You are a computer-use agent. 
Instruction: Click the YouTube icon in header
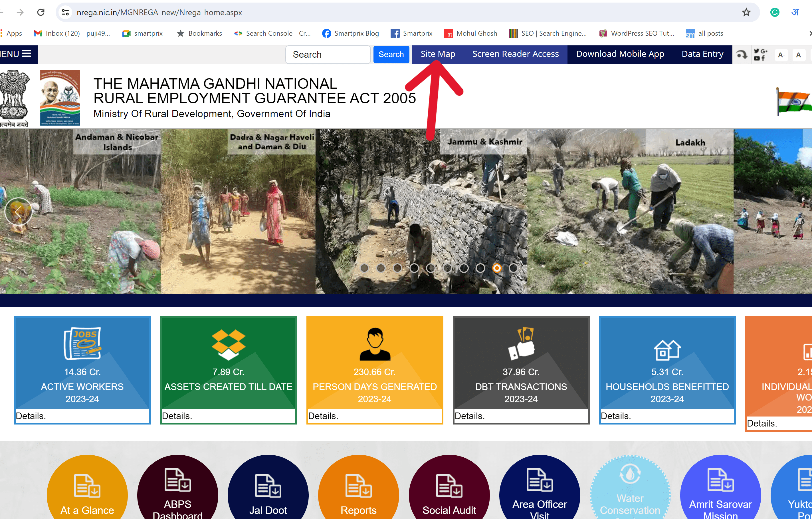coord(757,58)
